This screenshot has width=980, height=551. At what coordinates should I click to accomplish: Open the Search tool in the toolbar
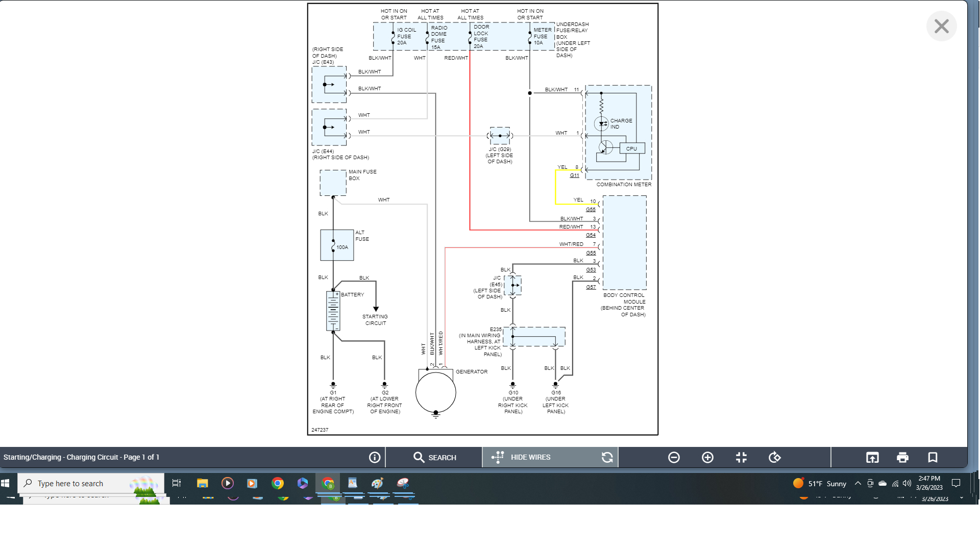434,458
